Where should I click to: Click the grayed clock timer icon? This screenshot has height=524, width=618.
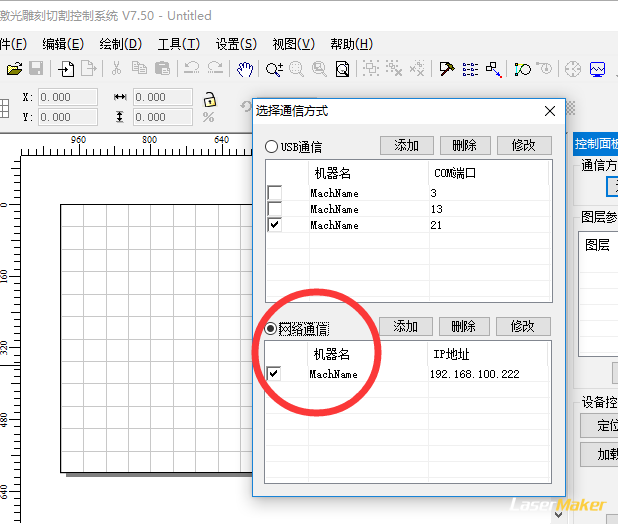point(545,69)
